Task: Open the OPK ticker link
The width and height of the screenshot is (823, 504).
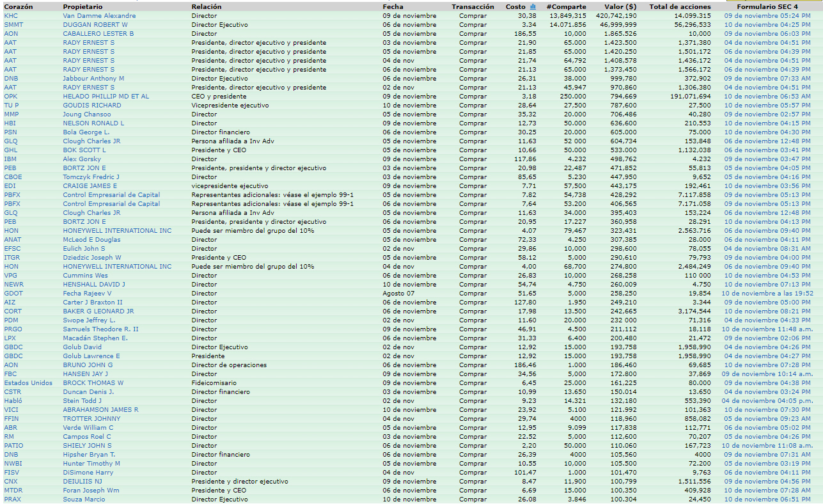Action: pos(11,96)
